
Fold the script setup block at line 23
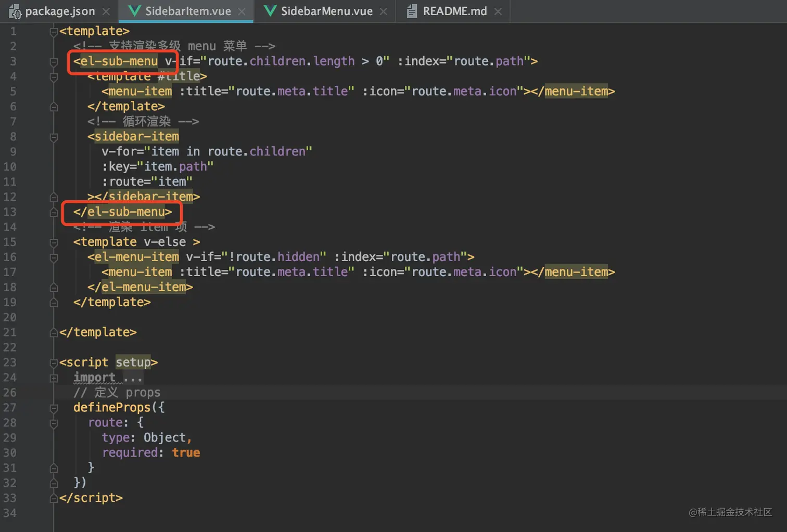pos(54,363)
